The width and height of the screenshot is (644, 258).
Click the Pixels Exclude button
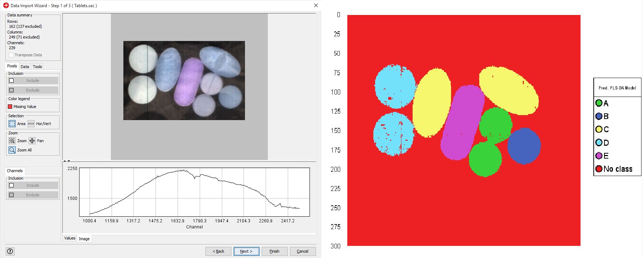pos(33,90)
